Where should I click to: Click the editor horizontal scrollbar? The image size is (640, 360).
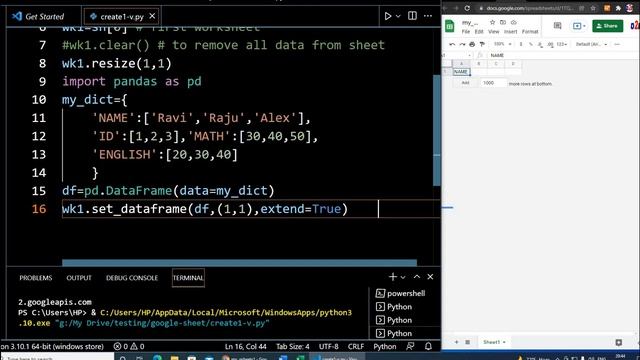pos(239,263)
